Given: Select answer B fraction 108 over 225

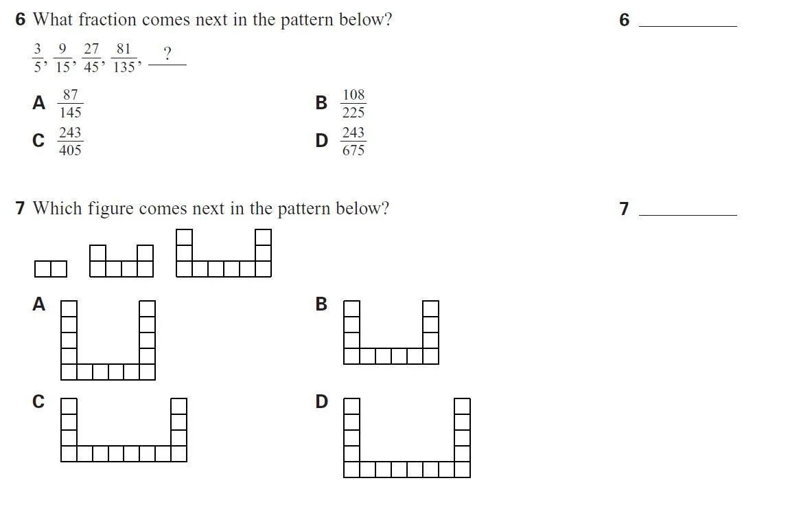Looking at the screenshot, I should 353,103.
